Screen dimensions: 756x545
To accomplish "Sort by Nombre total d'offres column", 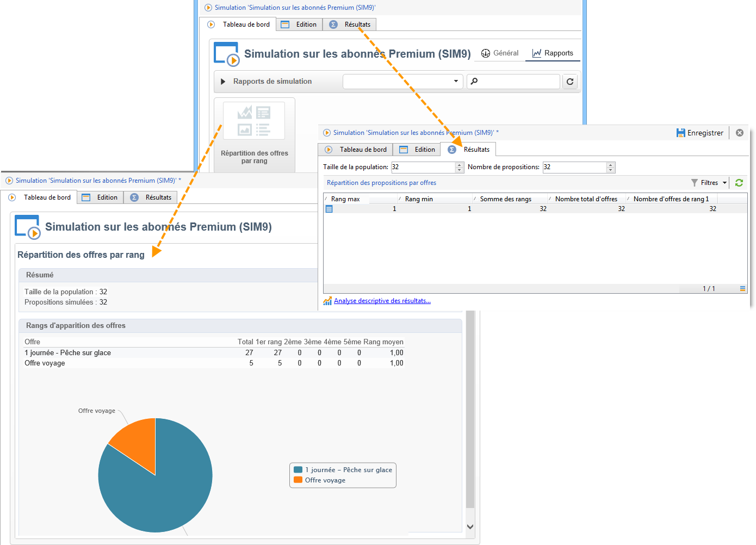I will 586,199.
